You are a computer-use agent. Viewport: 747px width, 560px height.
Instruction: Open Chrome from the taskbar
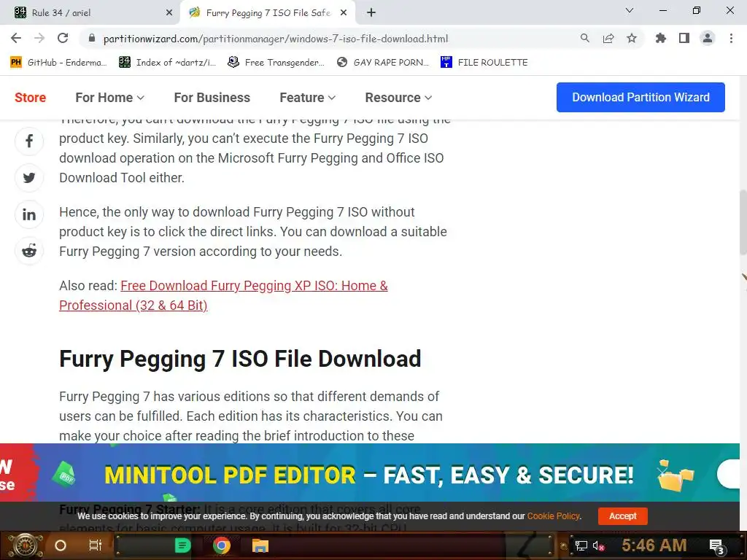[x=222, y=545]
